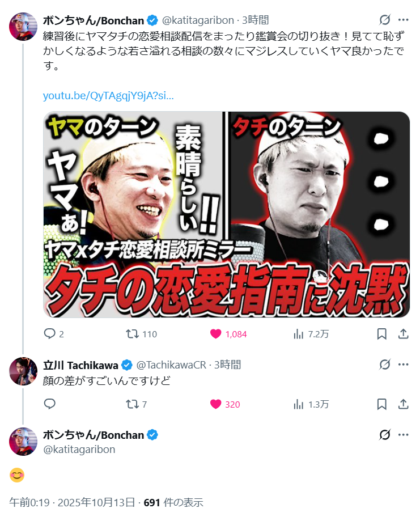Image resolution: width=420 pixels, height=521 pixels.
Task: Share Tachikawa's reply
Action: coord(404,404)
